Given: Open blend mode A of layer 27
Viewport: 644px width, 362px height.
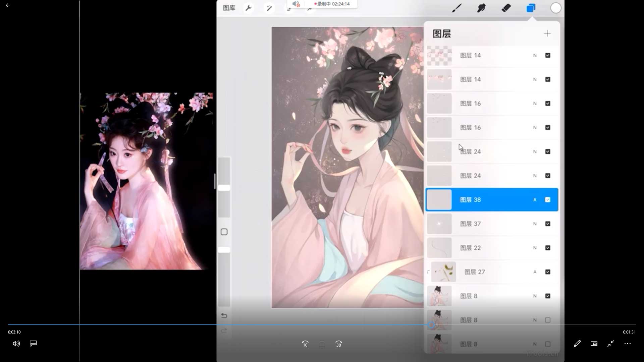Looking at the screenshot, I should [x=535, y=272].
